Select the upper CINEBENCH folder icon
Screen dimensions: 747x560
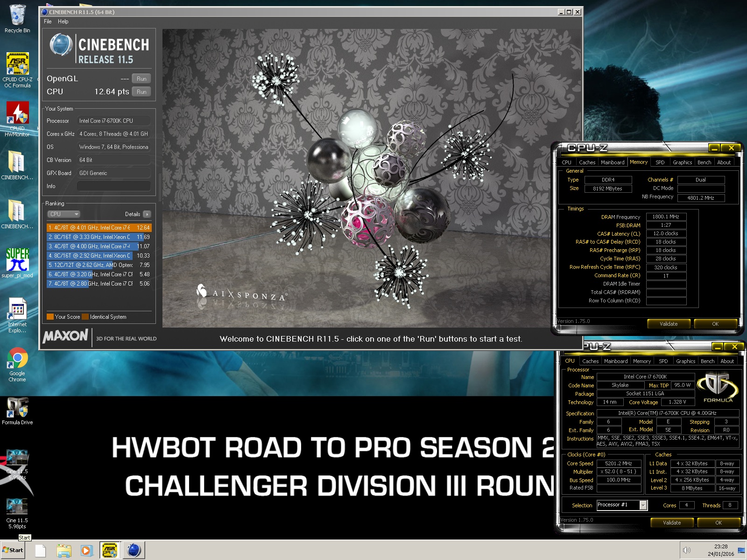[17, 165]
